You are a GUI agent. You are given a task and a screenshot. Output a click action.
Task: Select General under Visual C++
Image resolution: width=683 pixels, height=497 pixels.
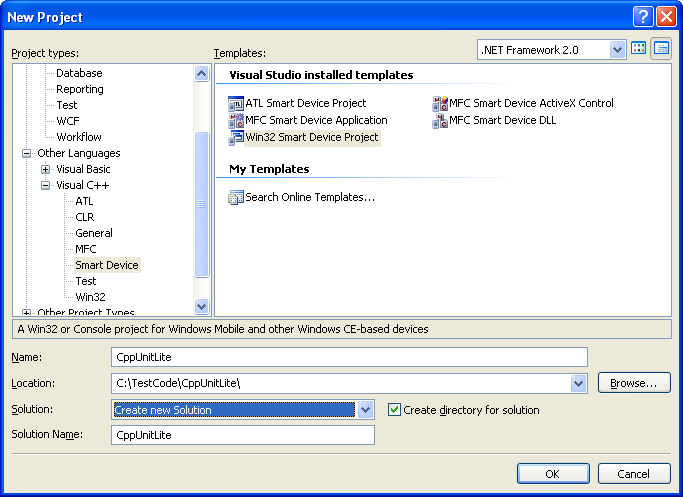[x=94, y=233]
